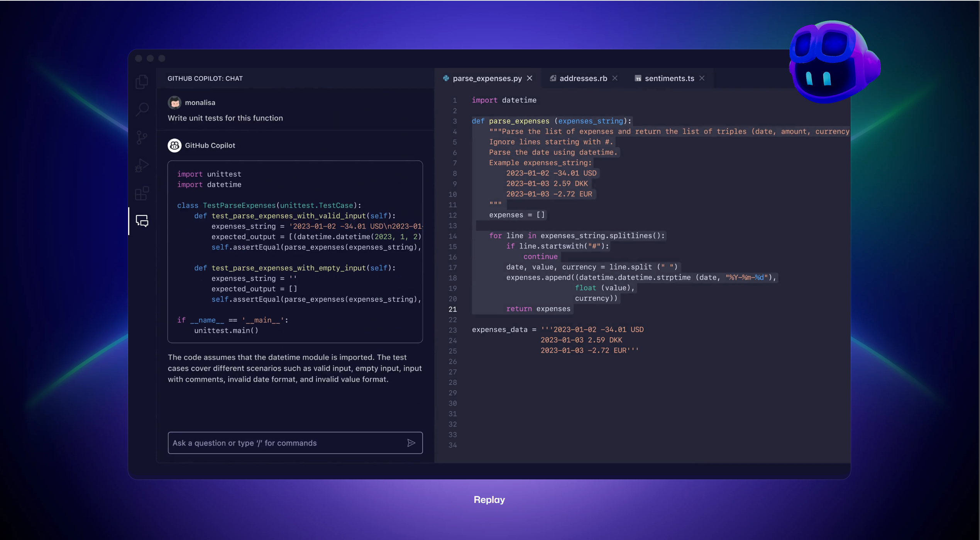Image resolution: width=980 pixels, height=540 pixels.
Task: Click the GITHUB COPILOT: CHAT panel title
Action: [205, 78]
